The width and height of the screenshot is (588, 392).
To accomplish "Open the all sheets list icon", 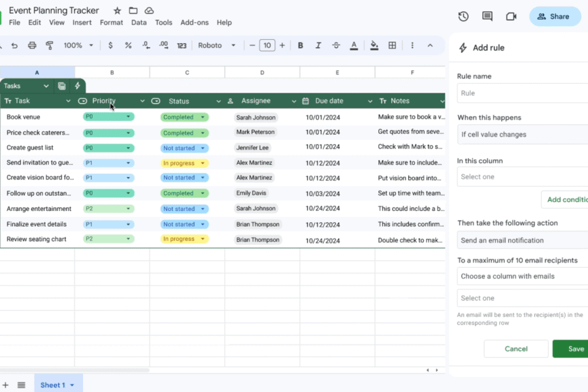I will pos(22,385).
